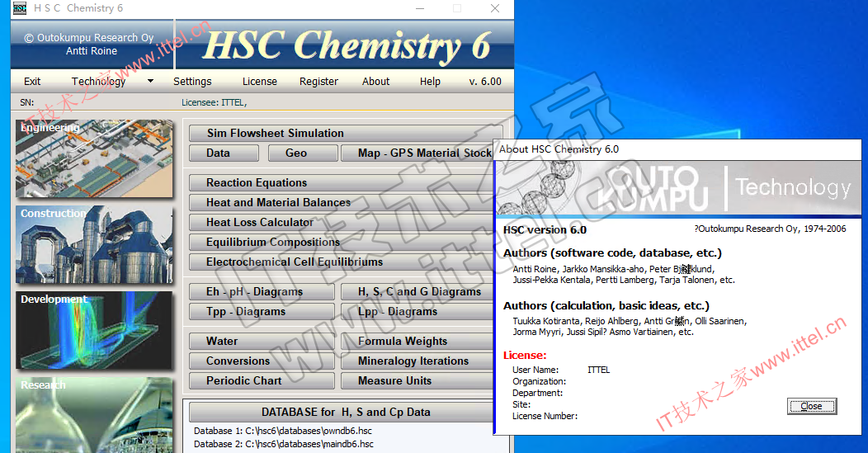Expand the Technology dropdown arrow
Image resolution: width=868 pixels, height=453 pixels.
pos(150,82)
